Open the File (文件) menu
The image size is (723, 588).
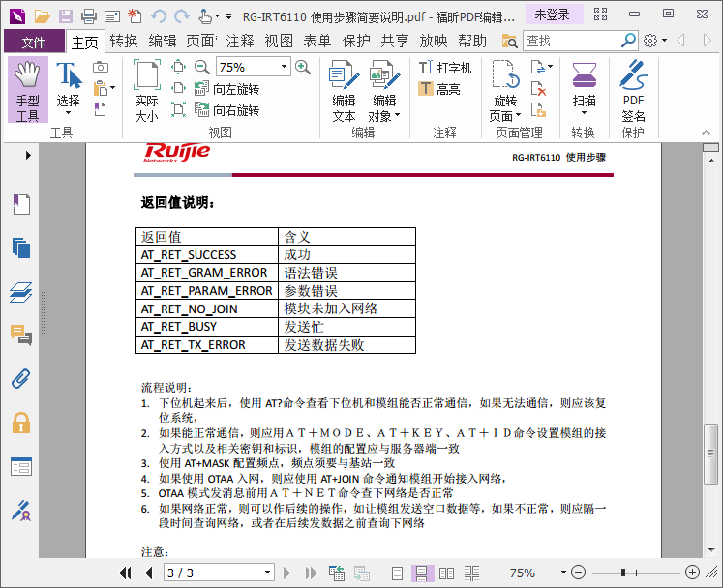pyautogui.click(x=34, y=42)
